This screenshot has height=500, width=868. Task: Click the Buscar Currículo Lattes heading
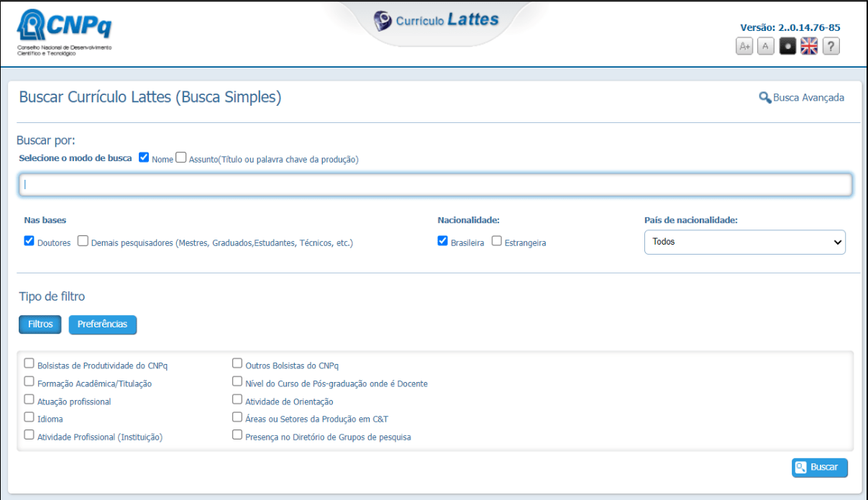(x=150, y=98)
